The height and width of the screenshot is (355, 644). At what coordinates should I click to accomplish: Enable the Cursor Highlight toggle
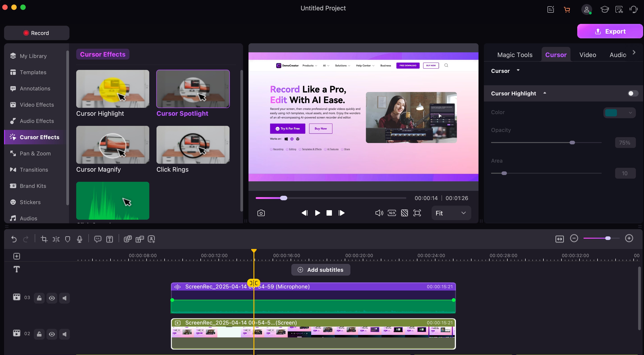(x=632, y=94)
